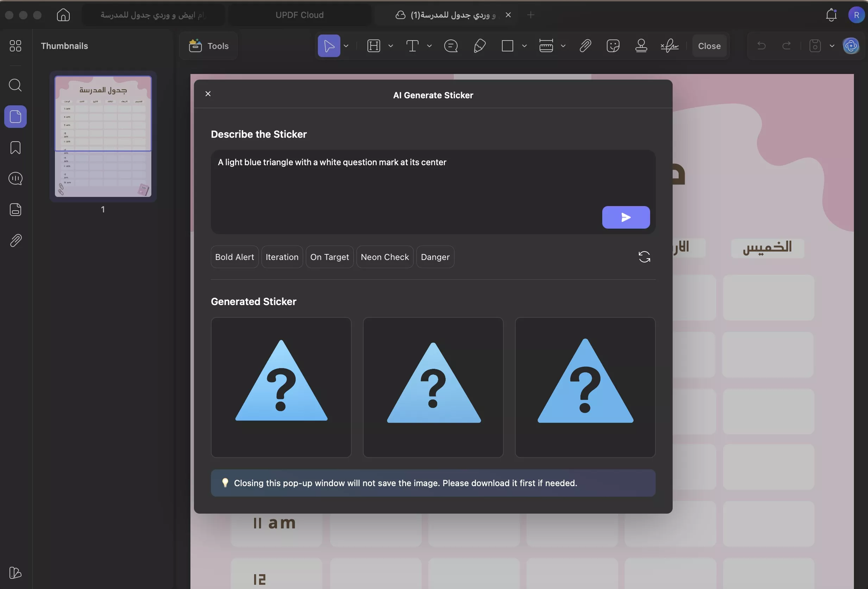
Task: Choose the Neon Check suggestion chip
Action: (385, 257)
